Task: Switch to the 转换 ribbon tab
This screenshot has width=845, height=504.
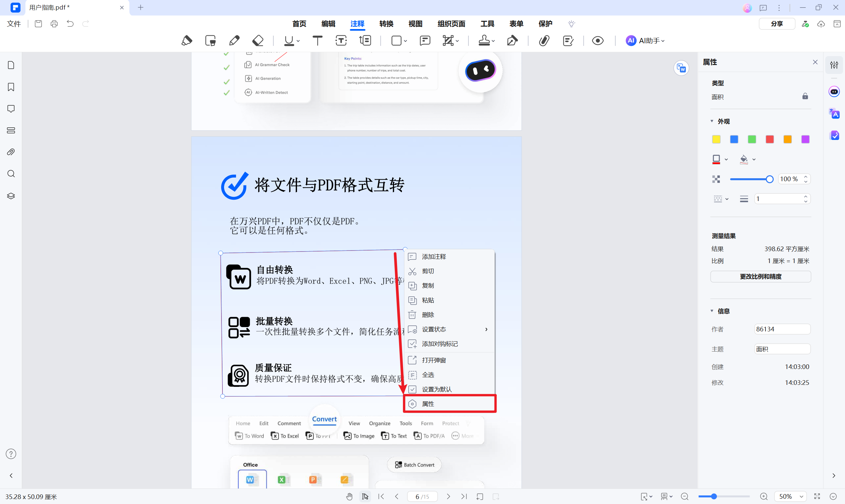Action: pos(386,24)
